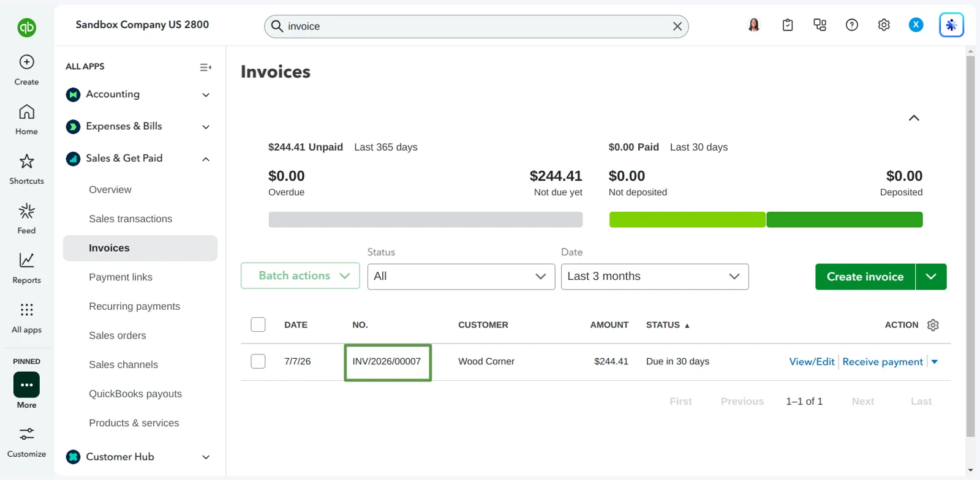Open Recurring payments menu item

pos(134,306)
